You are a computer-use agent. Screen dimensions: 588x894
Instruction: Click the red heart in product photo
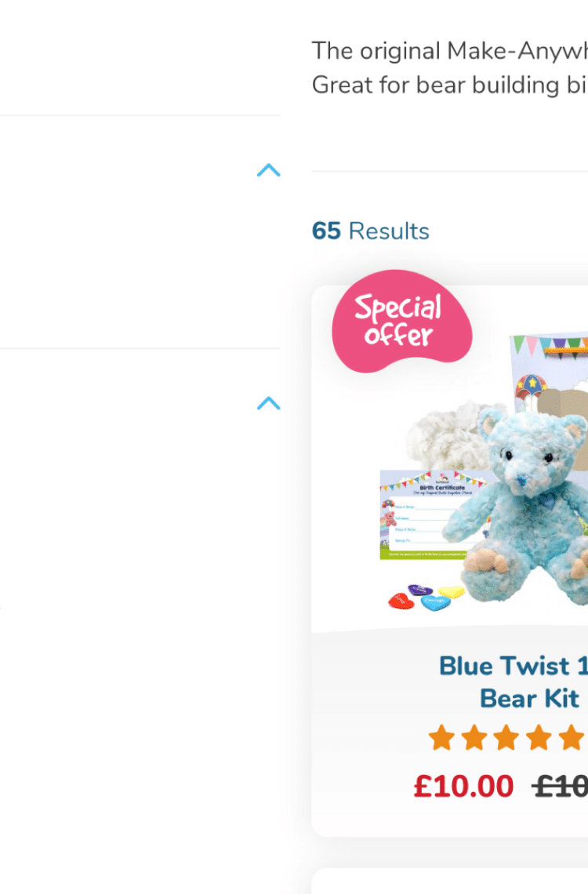(x=401, y=601)
